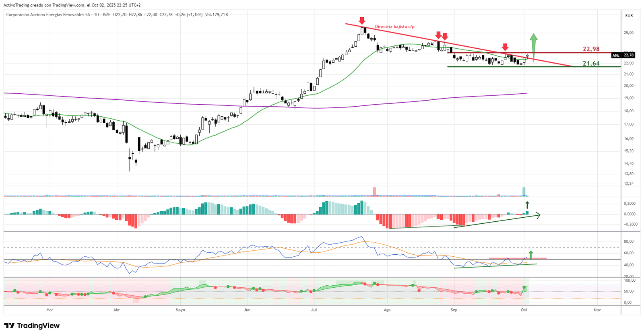Image resolution: width=644 pixels, height=336 pixels.
Task: Click the Vol. 179,71 K volume readout
Action: tap(217, 14)
